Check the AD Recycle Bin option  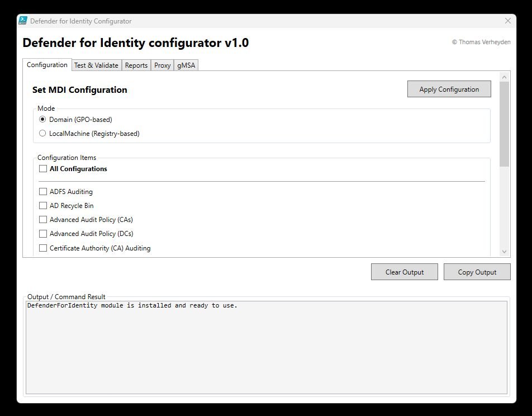point(43,205)
